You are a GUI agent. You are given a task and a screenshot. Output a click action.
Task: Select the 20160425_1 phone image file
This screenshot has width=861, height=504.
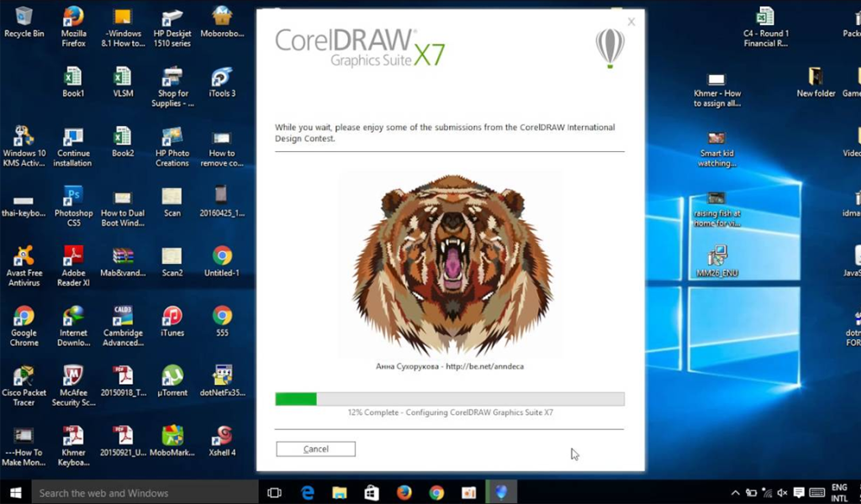coord(222,202)
